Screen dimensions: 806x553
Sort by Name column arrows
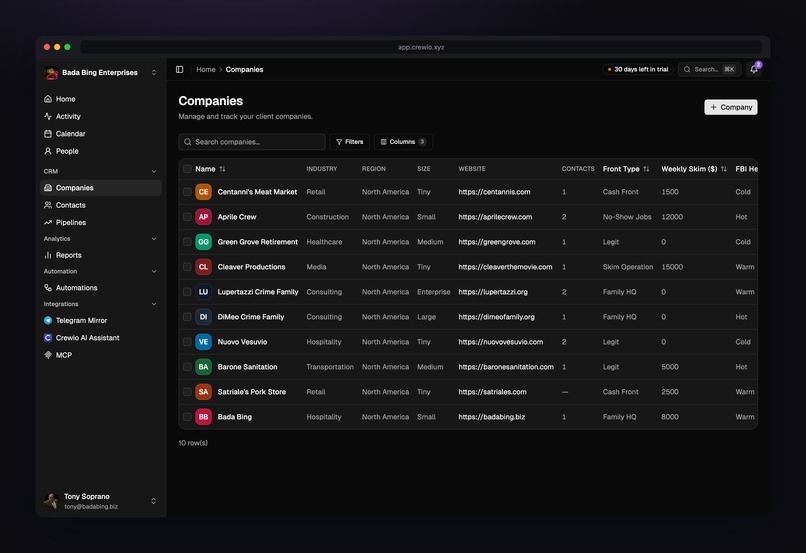click(222, 169)
